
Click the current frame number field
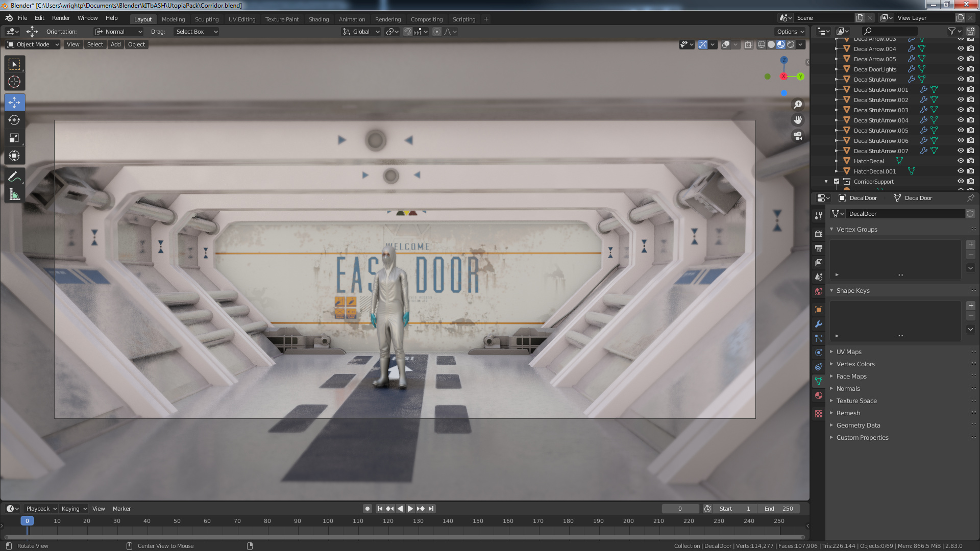(x=680, y=509)
